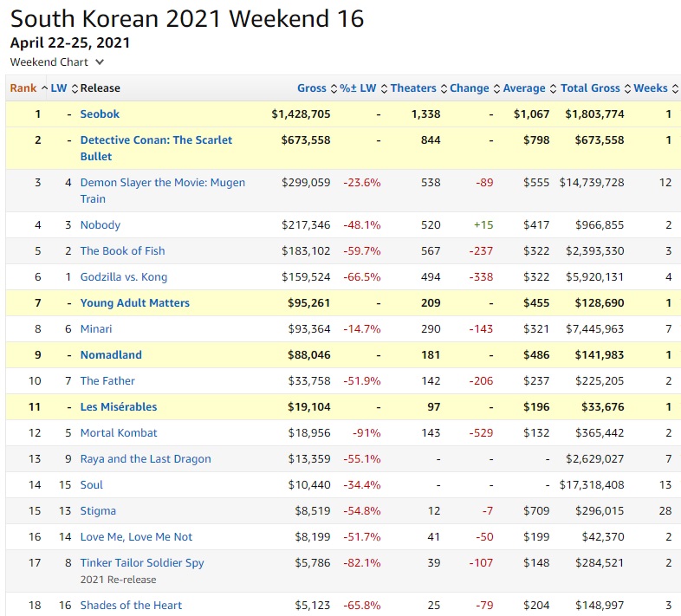Sort table by Gross column
Screen dimensions: 681x616
click(x=311, y=88)
